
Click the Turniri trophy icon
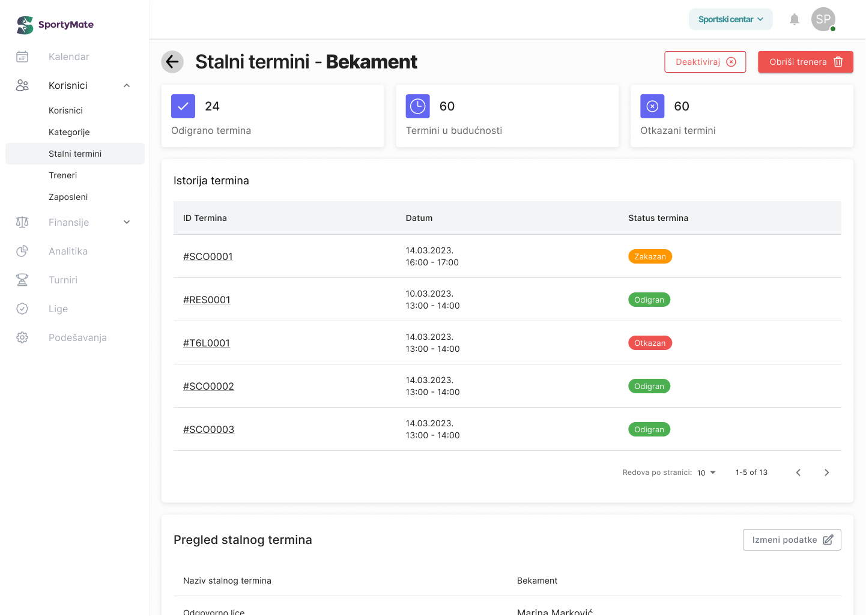(x=22, y=280)
